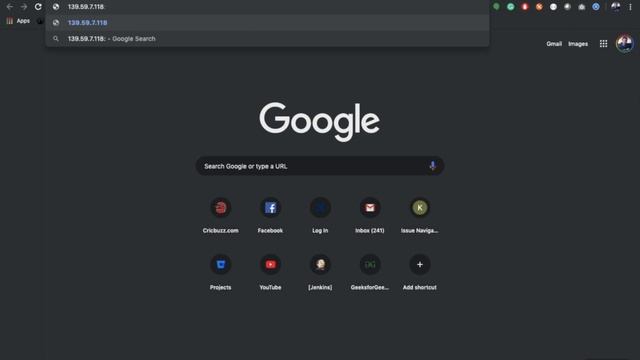Open the [Jenkins] shortcut

320,273
